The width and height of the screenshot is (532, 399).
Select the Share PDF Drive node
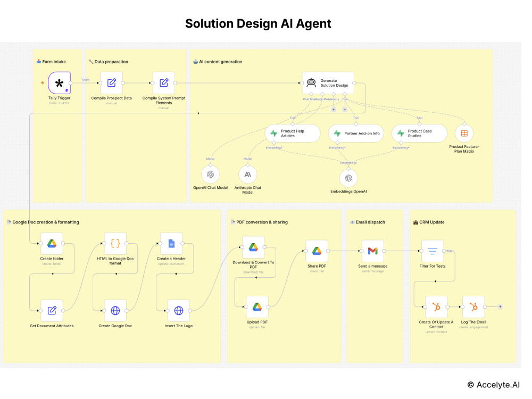(x=317, y=251)
